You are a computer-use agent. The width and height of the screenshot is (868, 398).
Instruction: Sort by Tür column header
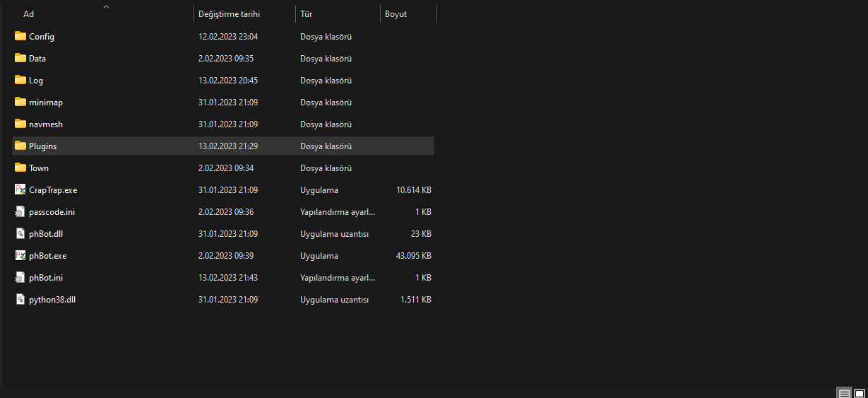click(x=307, y=14)
